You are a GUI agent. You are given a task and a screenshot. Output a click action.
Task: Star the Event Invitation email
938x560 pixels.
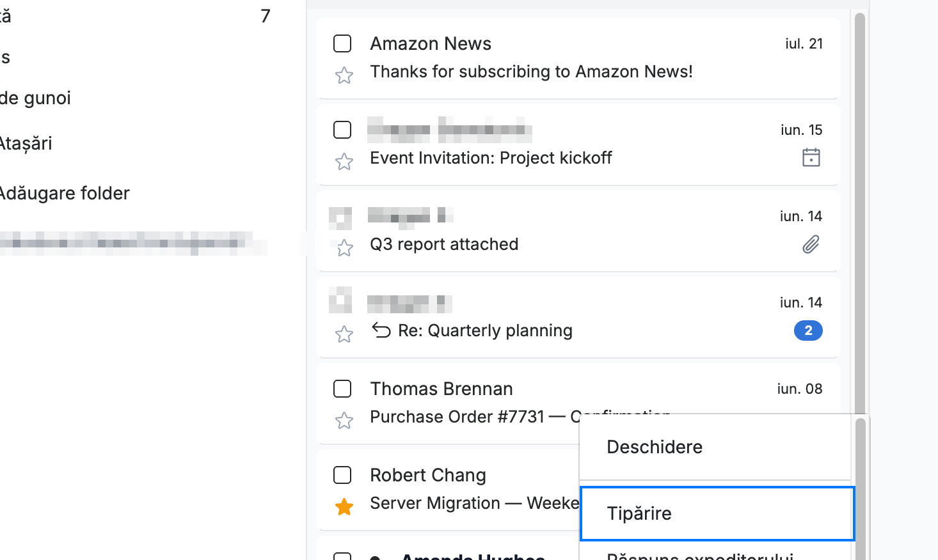tap(344, 161)
